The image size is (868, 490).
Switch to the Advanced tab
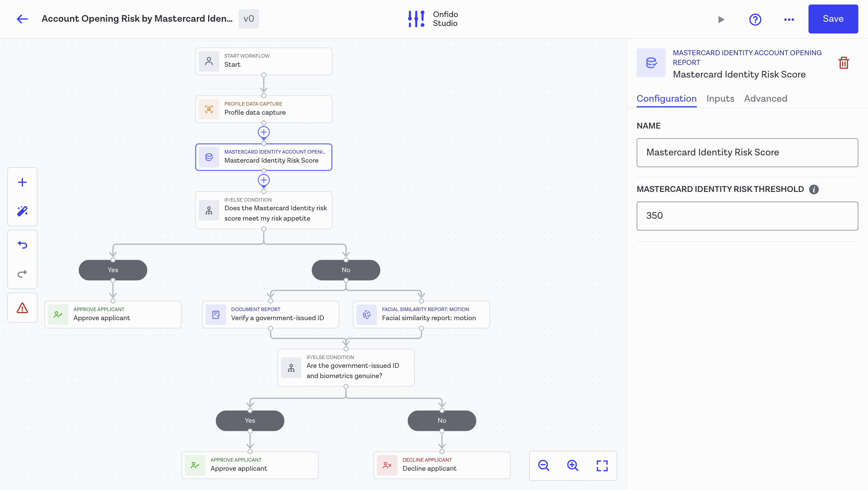coord(766,98)
